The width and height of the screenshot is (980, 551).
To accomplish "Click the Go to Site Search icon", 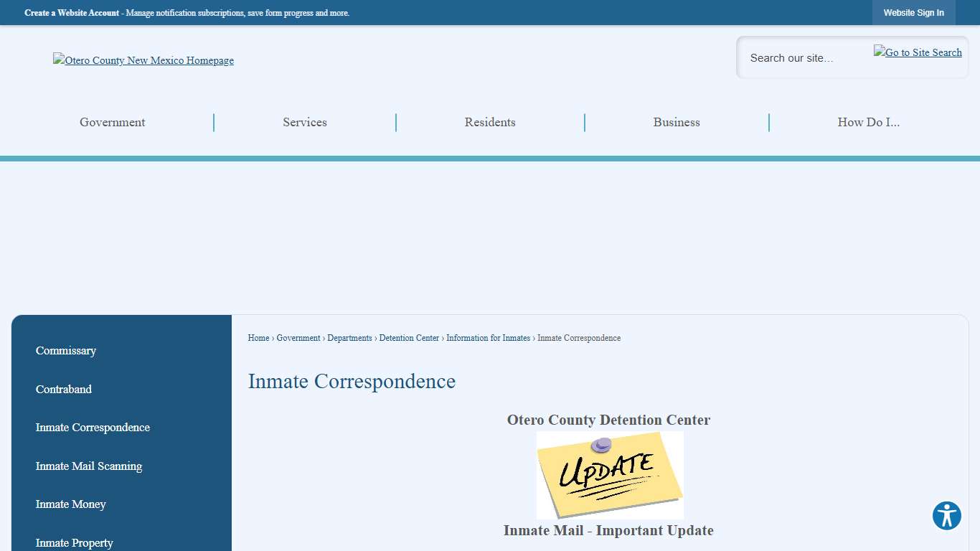I will tap(918, 52).
